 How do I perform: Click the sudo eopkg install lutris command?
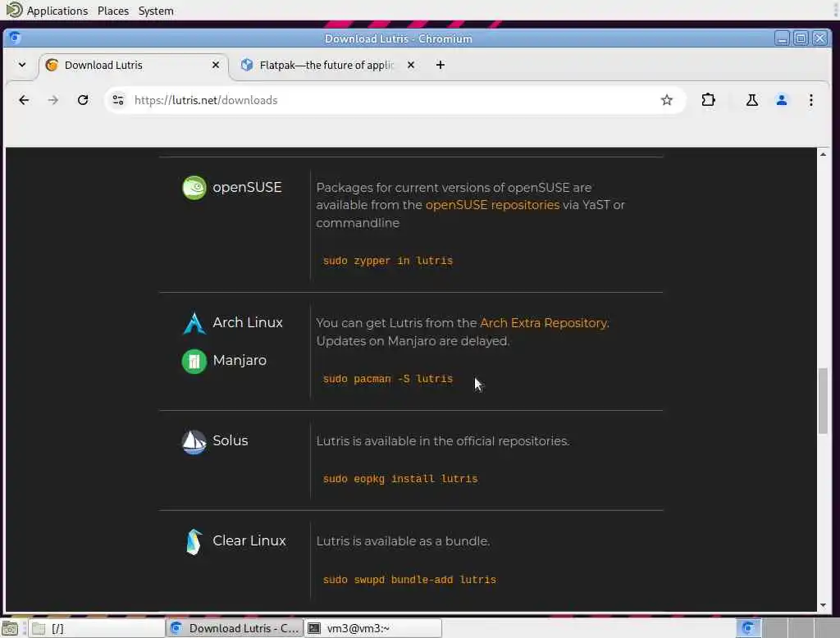pyautogui.click(x=400, y=479)
